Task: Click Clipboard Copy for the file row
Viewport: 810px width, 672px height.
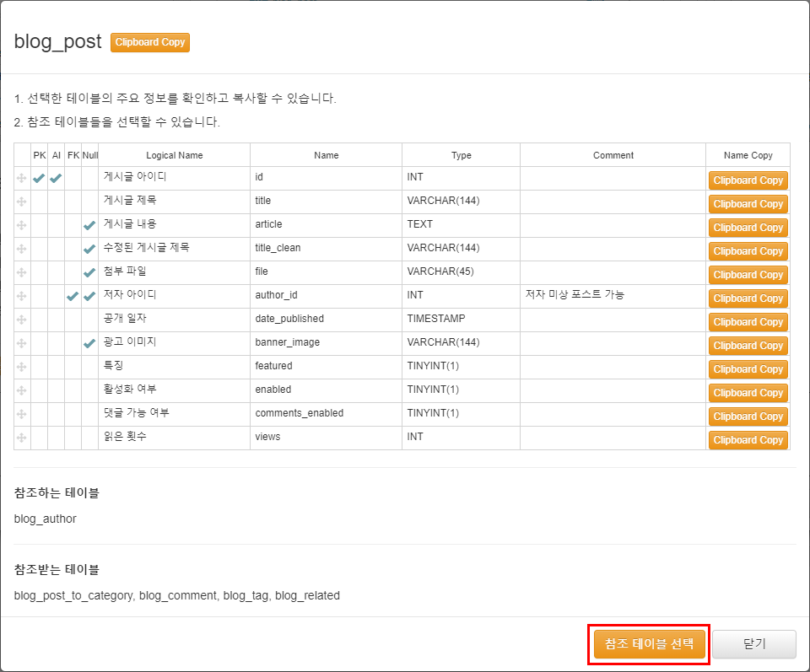Action: click(x=748, y=275)
